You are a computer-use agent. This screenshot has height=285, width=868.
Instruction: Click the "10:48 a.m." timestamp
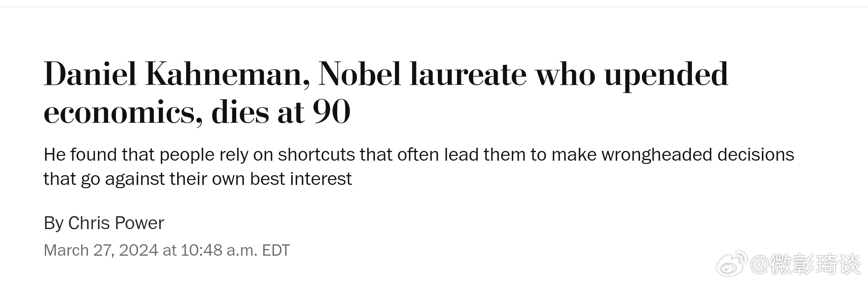(x=219, y=250)
